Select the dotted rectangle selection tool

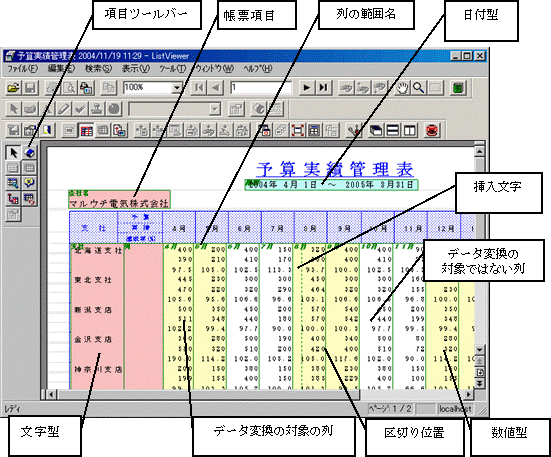[x=435, y=88]
